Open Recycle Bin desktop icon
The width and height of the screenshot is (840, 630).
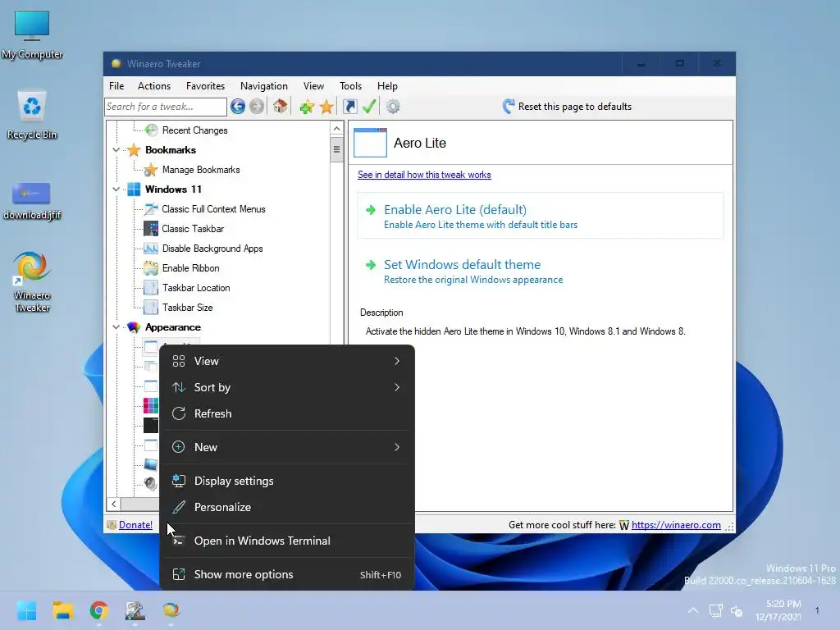point(32,115)
